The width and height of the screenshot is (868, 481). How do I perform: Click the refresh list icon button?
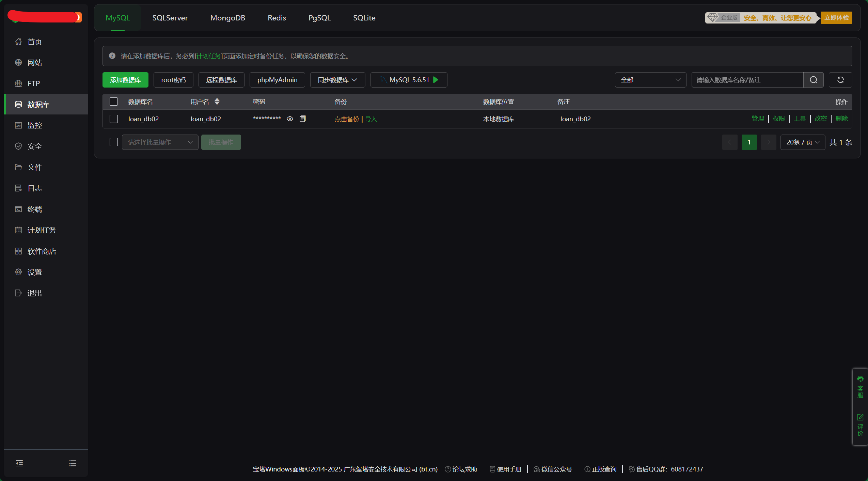coord(840,80)
